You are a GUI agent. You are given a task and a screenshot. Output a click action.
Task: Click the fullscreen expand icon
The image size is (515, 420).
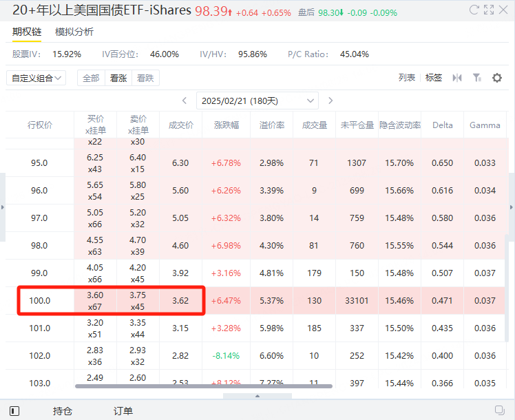coord(489,10)
